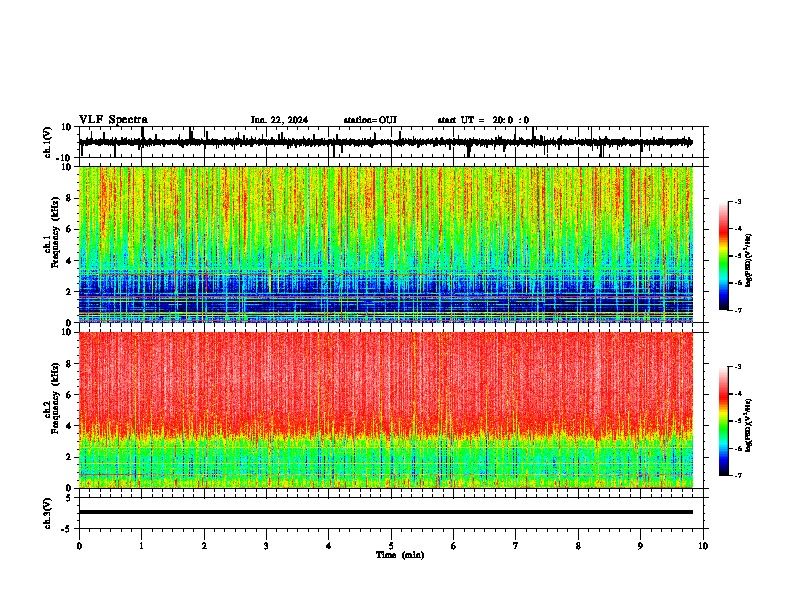This screenshot has width=792, height=612.
Task: Select the date text "Jan. 22, 2024"
Action: [279, 120]
